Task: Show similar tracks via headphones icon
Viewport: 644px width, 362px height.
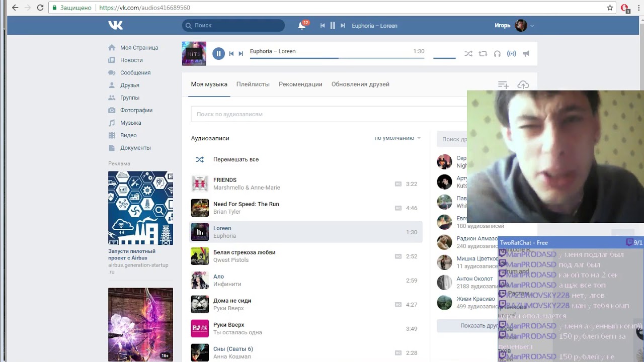Action: click(497, 54)
